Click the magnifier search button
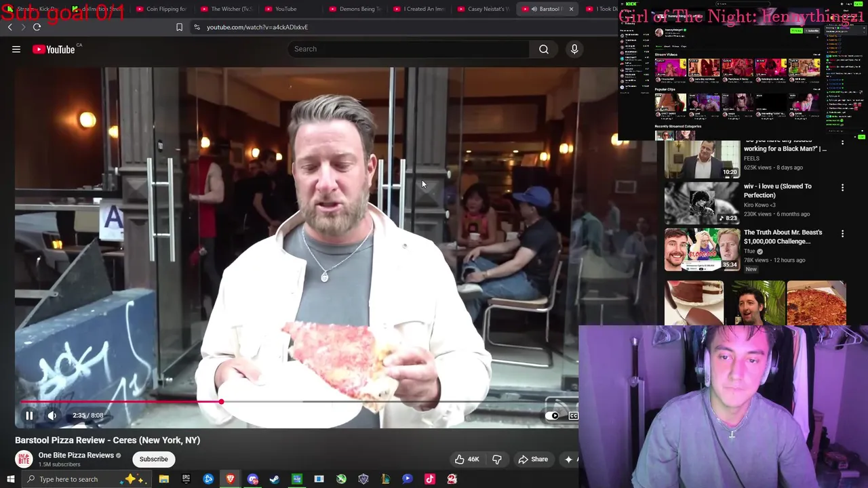 click(544, 49)
